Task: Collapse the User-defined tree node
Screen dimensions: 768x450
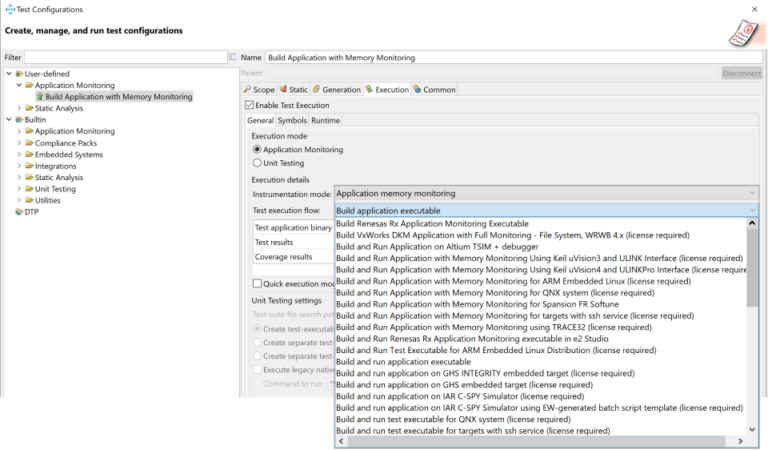Action: (x=9, y=74)
